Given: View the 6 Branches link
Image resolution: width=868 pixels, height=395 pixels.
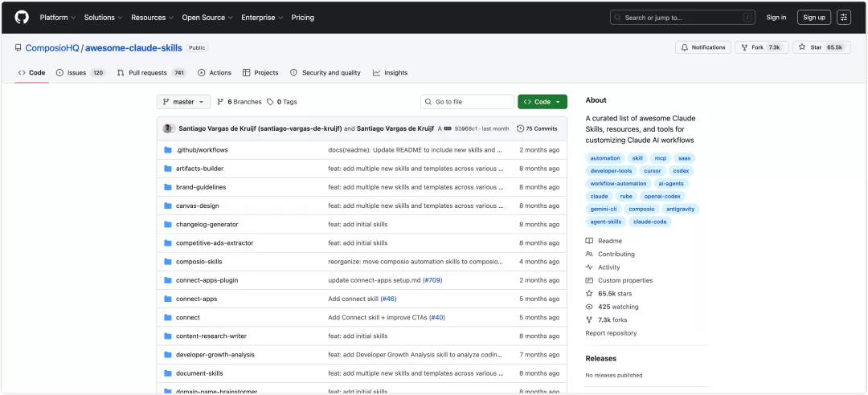Looking at the screenshot, I should tap(240, 102).
